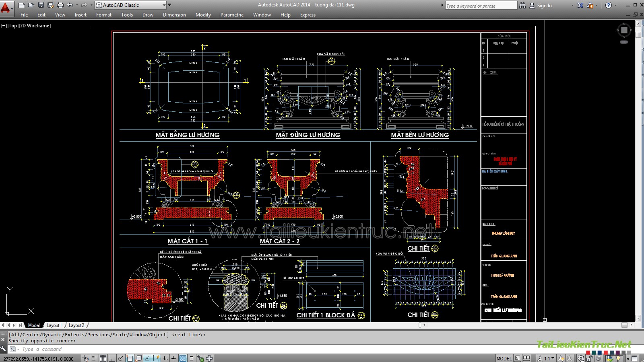
Task: Switch to the Layout2 tab
Action: [x=76, y=325]
